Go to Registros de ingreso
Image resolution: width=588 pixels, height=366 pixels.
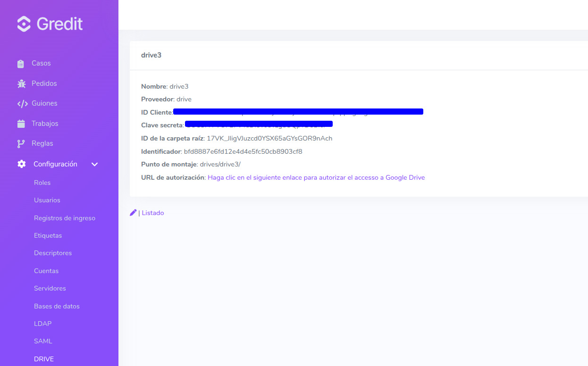[65, 218]
